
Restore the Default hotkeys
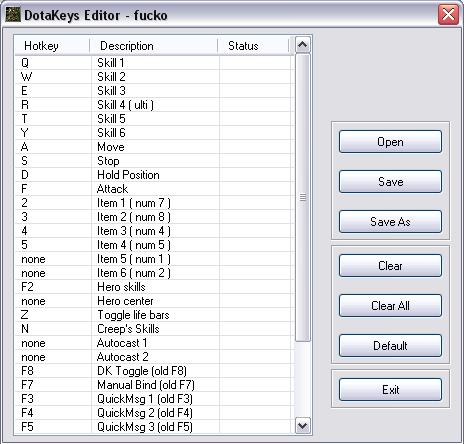coord(390,346)
